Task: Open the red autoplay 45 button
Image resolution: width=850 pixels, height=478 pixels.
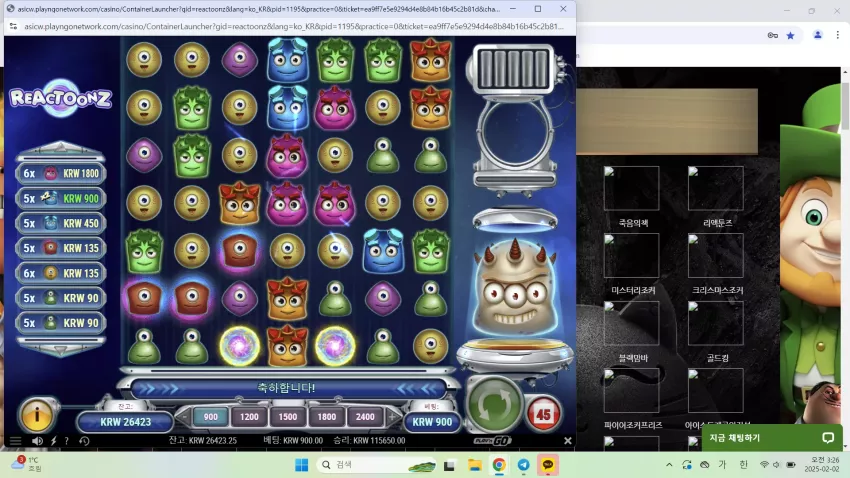Action: click(x=543, y=415)
